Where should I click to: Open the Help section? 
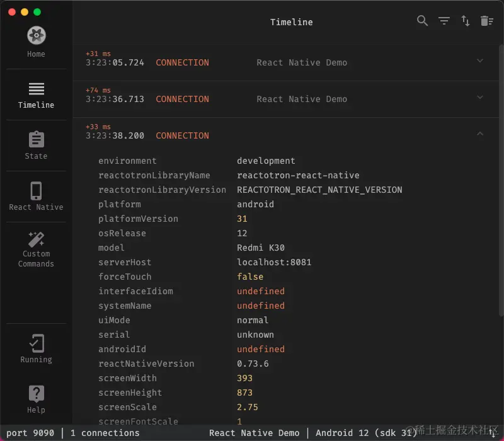coord(36,399)
